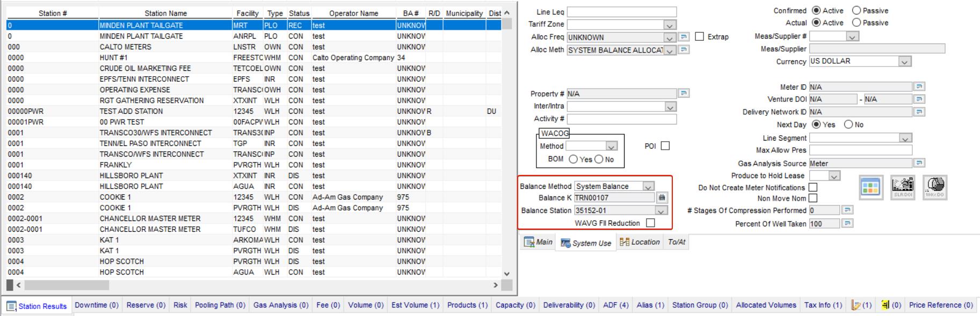Select the CALTO METERS station row

point(125,47)
